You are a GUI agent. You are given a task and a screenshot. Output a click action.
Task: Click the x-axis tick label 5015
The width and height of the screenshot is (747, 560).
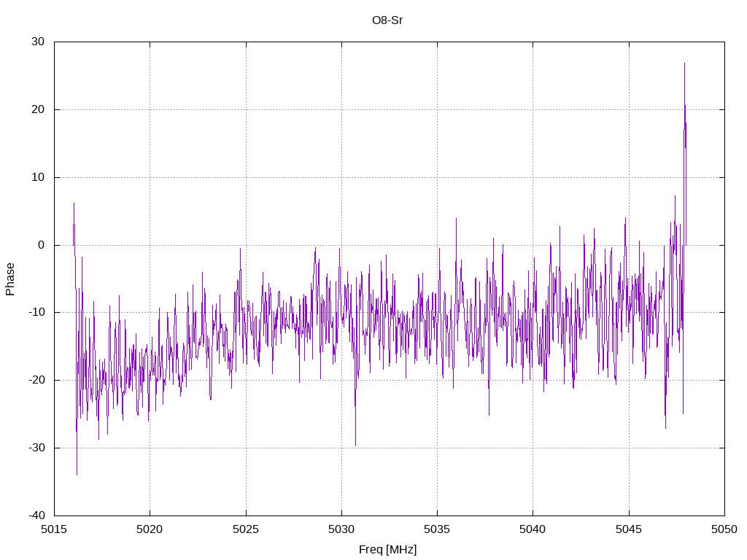(x=54, y=529)
